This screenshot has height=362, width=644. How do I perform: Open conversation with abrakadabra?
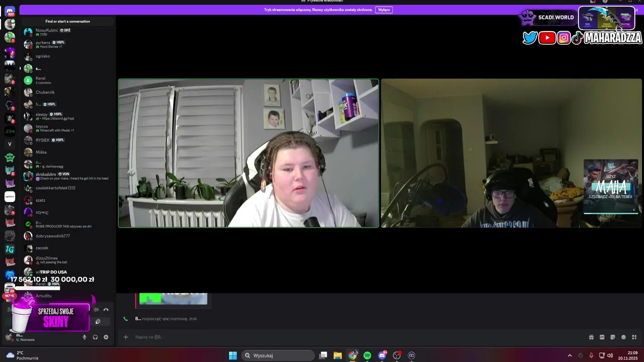click(x=67, y=176)
